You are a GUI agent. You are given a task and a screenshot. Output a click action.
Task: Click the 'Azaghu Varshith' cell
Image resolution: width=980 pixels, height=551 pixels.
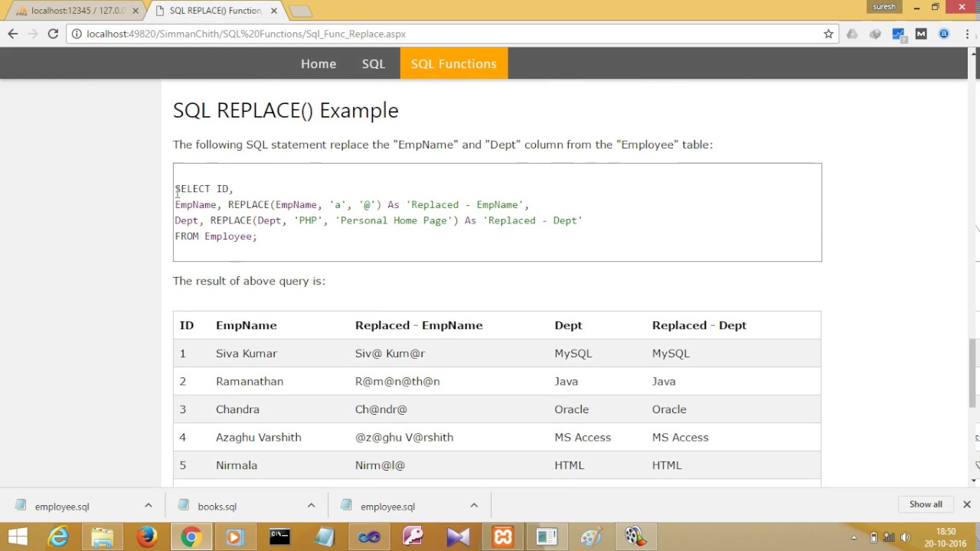(x=259, y=438)
